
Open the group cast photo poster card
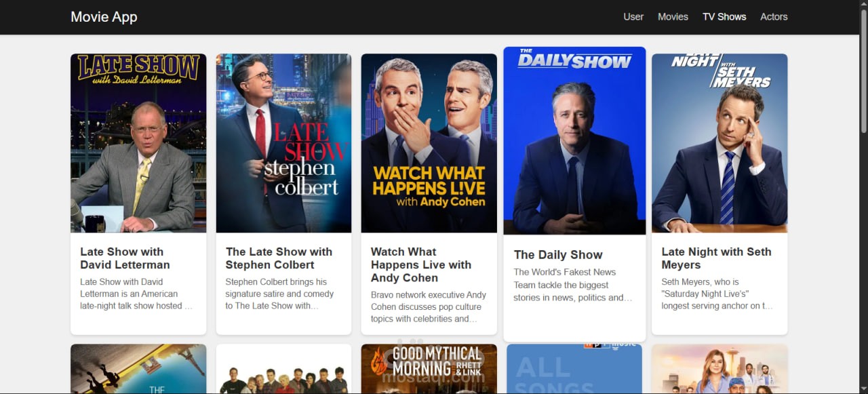(x=283, y=369)
